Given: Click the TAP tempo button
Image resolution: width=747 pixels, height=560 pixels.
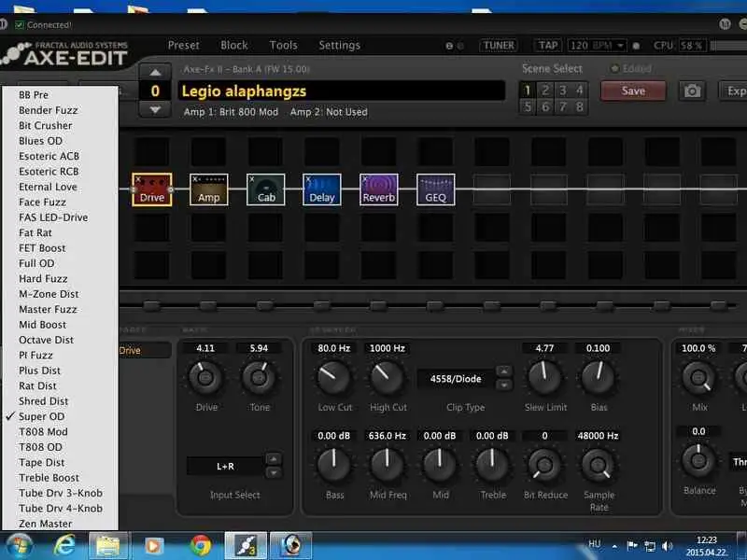Looking at the screenshot, I should 548,45.
